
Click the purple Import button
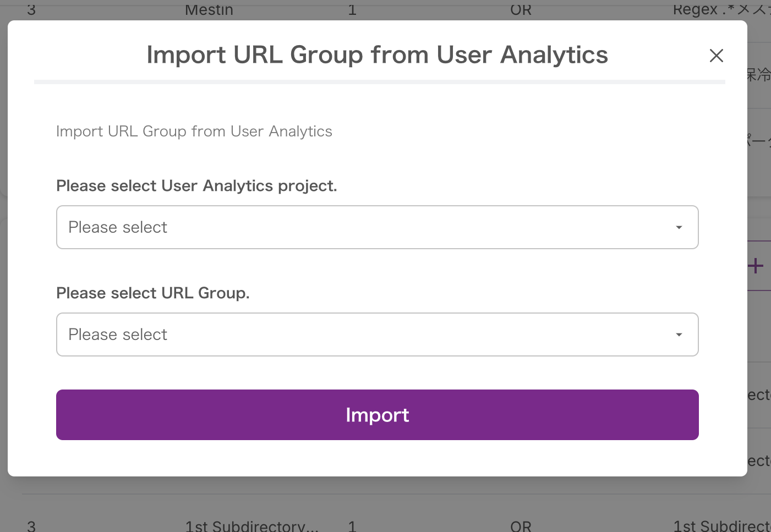click(x=378, y=415)
